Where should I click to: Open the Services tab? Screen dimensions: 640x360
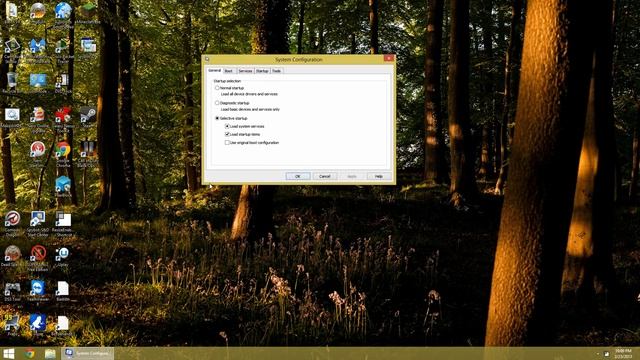(x=245, y=71)
